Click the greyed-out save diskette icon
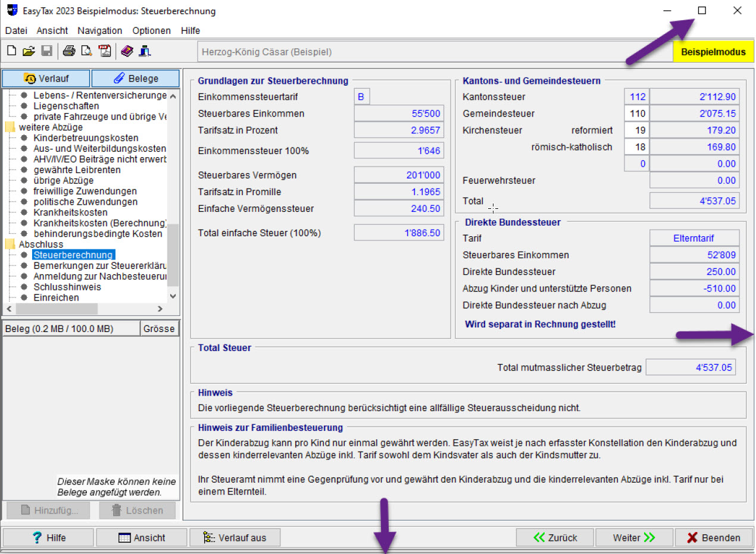Screen dimensions: 756x554 (x=46, y=52)
